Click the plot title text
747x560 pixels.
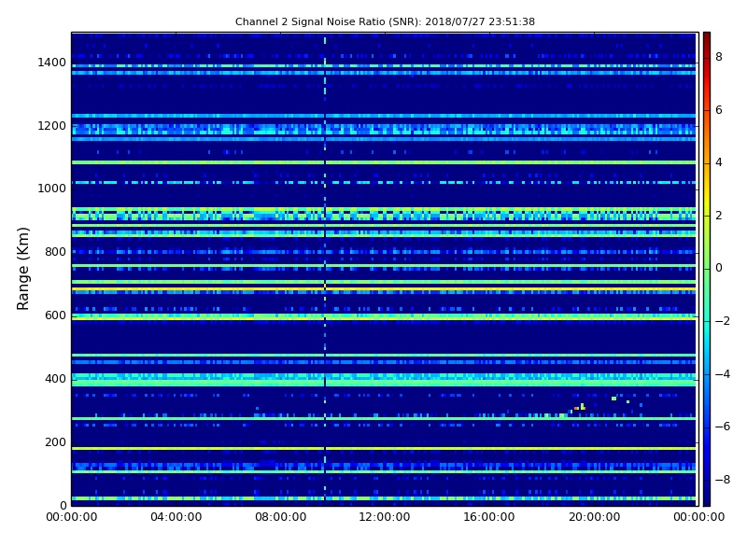(385, 21)
